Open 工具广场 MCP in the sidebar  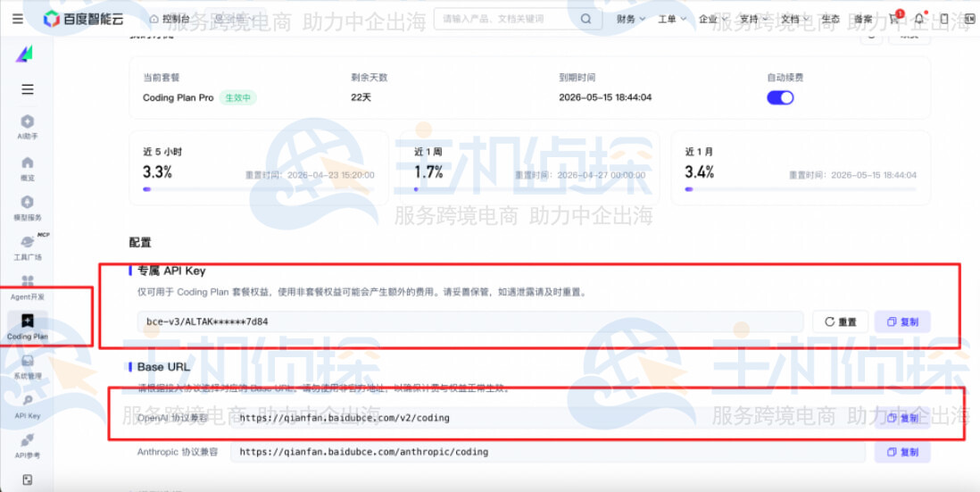(28, 248)
